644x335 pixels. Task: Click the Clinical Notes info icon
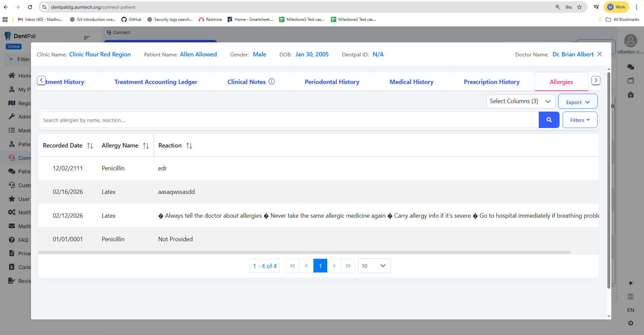point(272,81)
